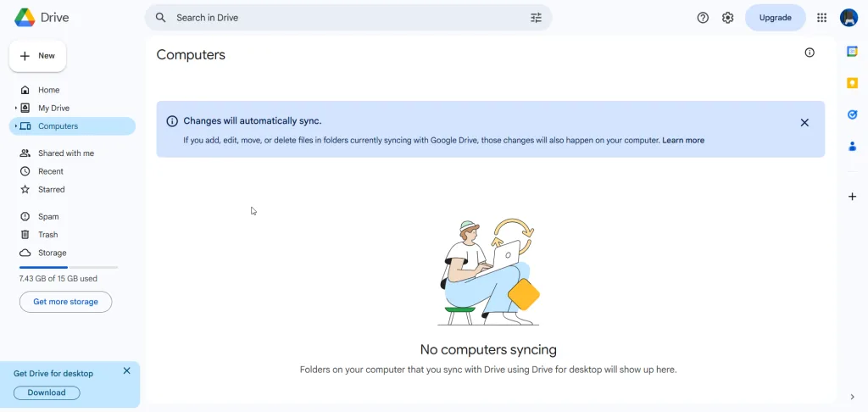Open the Settings gear menu

[x=727, y=18]
